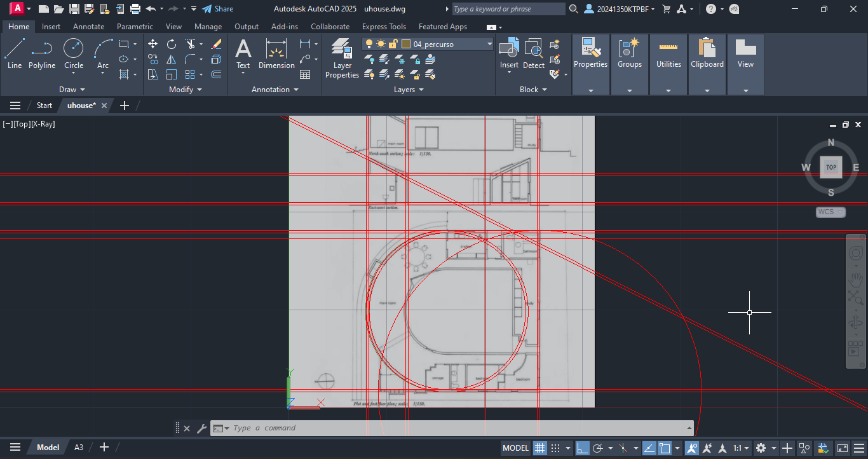This screenshot has height=459, width=868.
Task: Click user account 20241350KTPBF
Action: [x=620, y=9]
